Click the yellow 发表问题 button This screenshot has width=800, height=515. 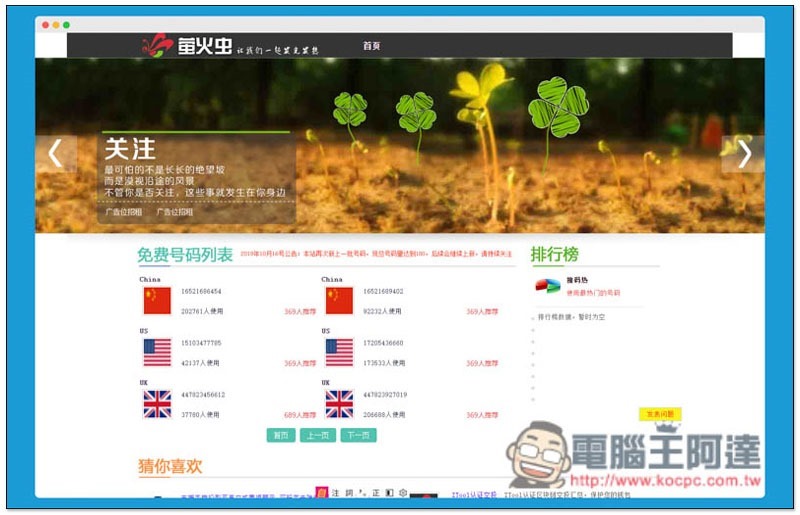[x=659, y=414]
